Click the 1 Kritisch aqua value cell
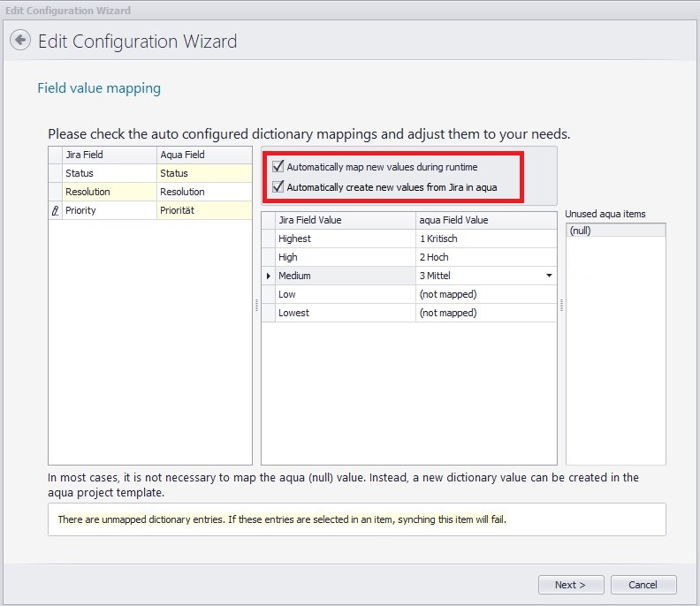This screenshot has height=606, width=700. (x=485, y=239)
